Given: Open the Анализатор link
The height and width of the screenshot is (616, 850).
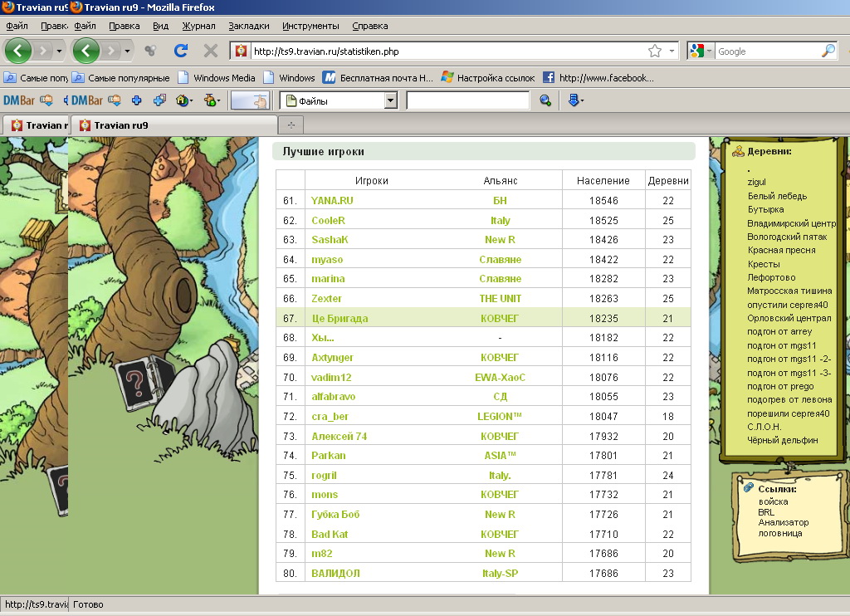Looking at the screenshot, I should tap(784, 522).
